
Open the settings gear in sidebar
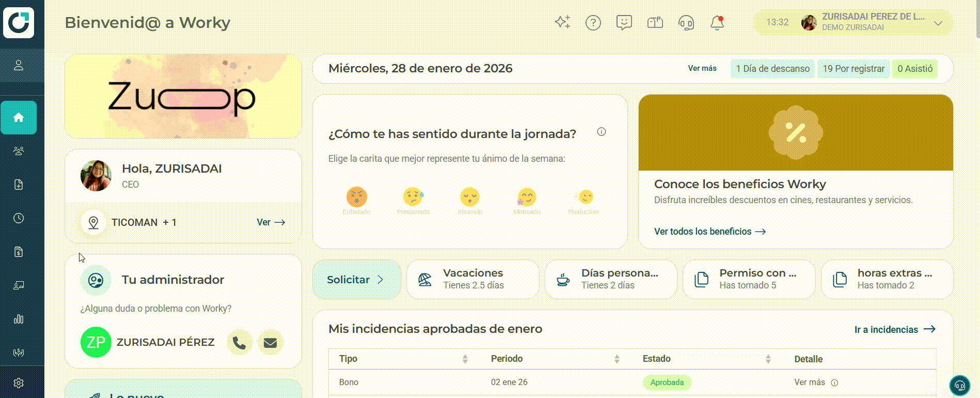[x=19, y=383]
